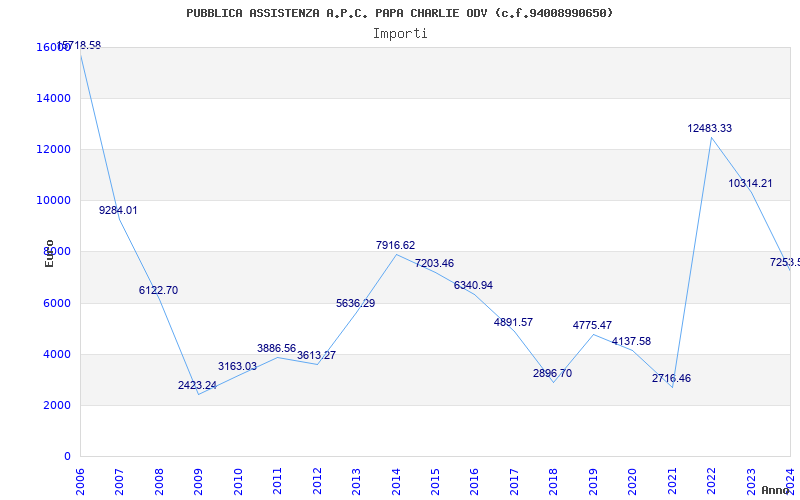Select the 7203.46 value label
This screenshot has width=800, height=500.
click(x=434, y=263)
